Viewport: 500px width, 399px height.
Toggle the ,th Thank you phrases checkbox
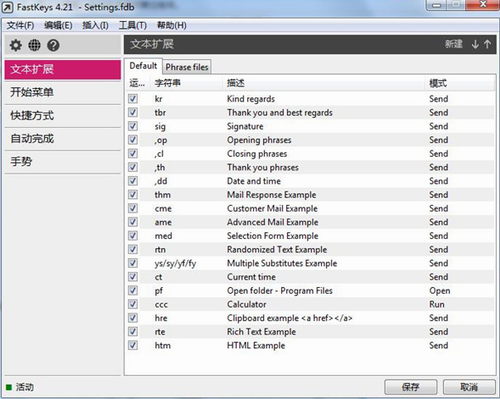pos(133,167)
